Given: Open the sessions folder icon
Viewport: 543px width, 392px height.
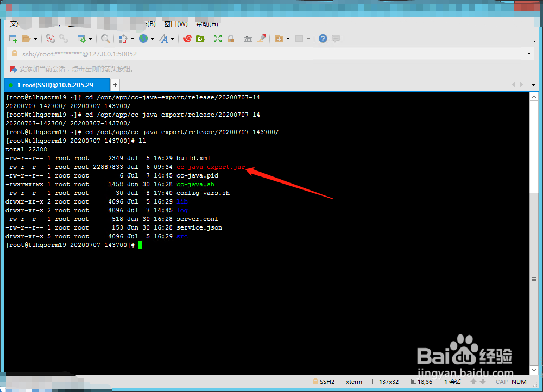Looking at the screenshot, I should pos(26,39).
